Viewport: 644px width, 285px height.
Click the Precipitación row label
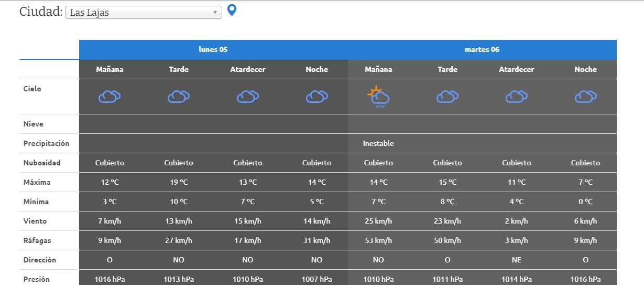46,143
